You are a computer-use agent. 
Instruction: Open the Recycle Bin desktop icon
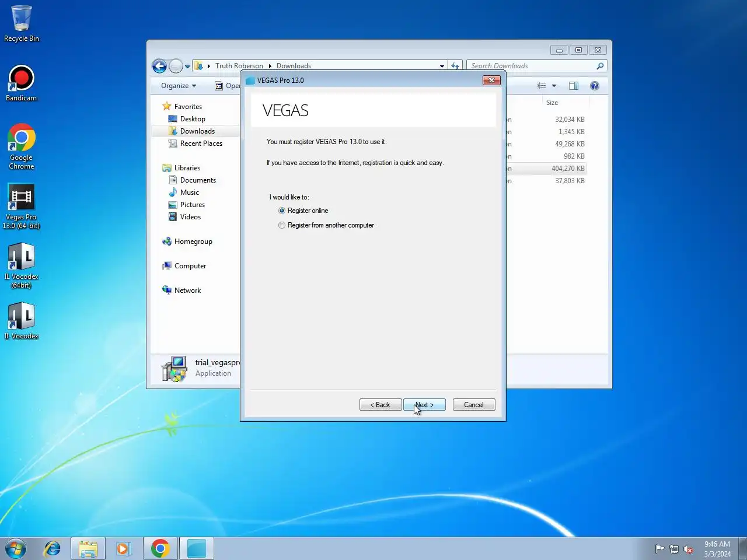pos(22,23)
